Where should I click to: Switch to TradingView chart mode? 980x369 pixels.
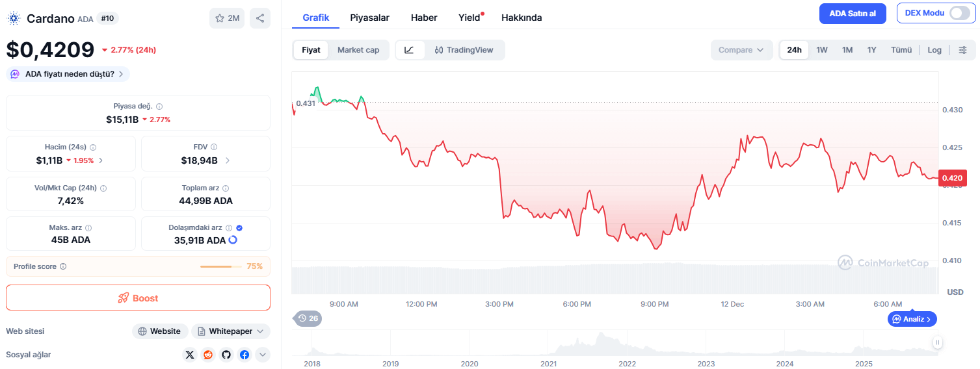tap(464, 50)
